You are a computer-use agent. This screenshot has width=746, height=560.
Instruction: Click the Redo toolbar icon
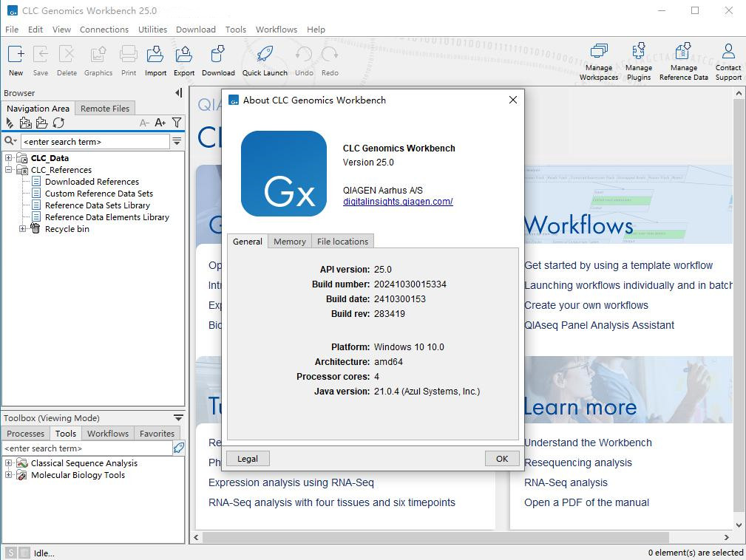(x=330, y=54)
